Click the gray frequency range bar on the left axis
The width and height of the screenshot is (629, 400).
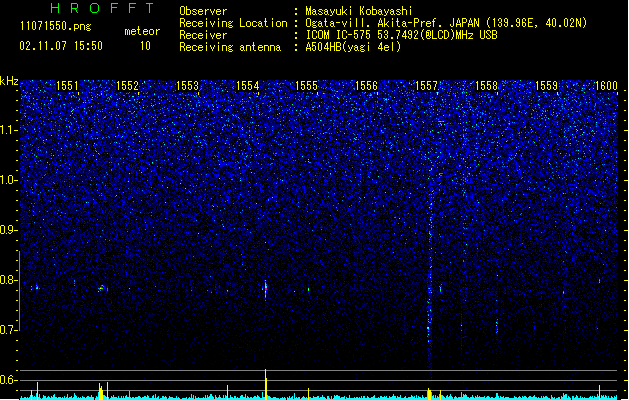click(19, 291)
